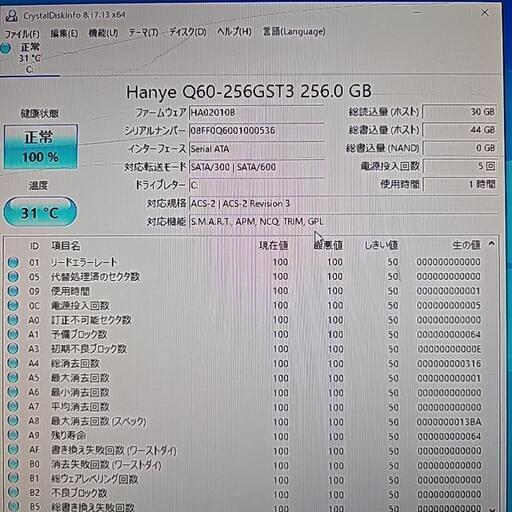Open the ヘルプ(H) menu
The height and width of the screenshot is (512, 512).
(234, 32)
